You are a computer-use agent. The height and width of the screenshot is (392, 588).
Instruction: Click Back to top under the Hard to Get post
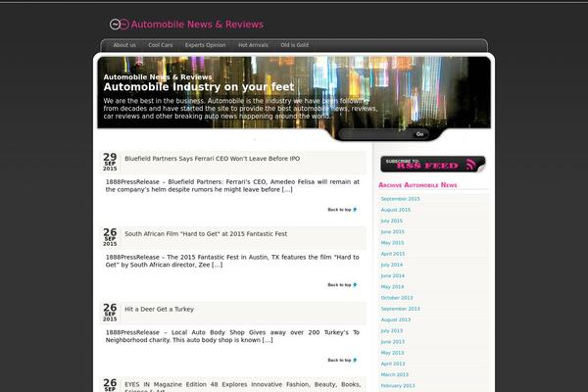339,285
